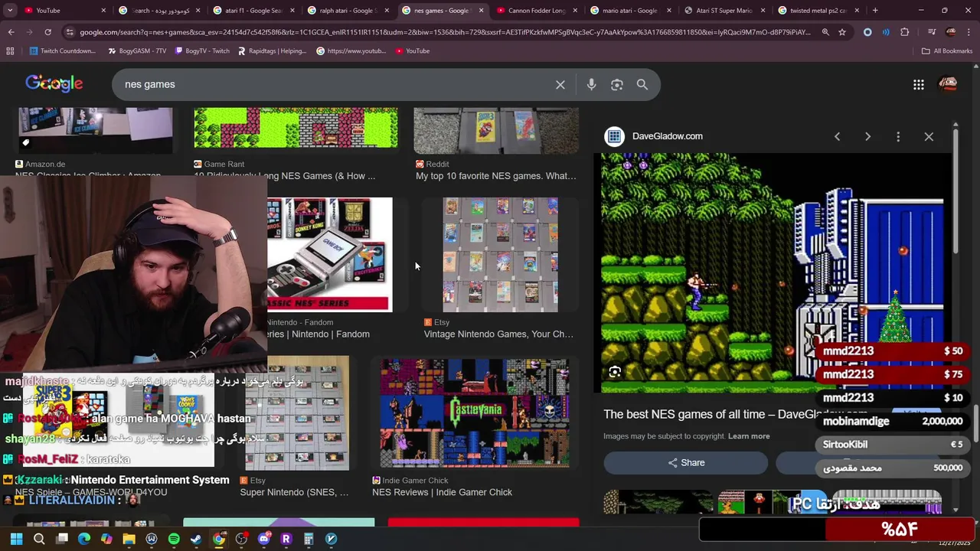The image size is (980, 551).
Task: Open Task View from the taskbar
Action: tap(62, 539)
